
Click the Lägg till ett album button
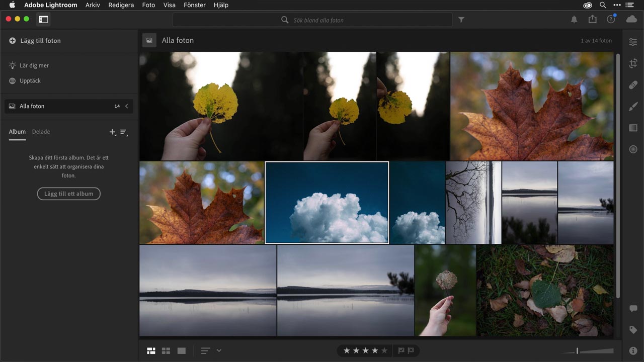(69, 194)
